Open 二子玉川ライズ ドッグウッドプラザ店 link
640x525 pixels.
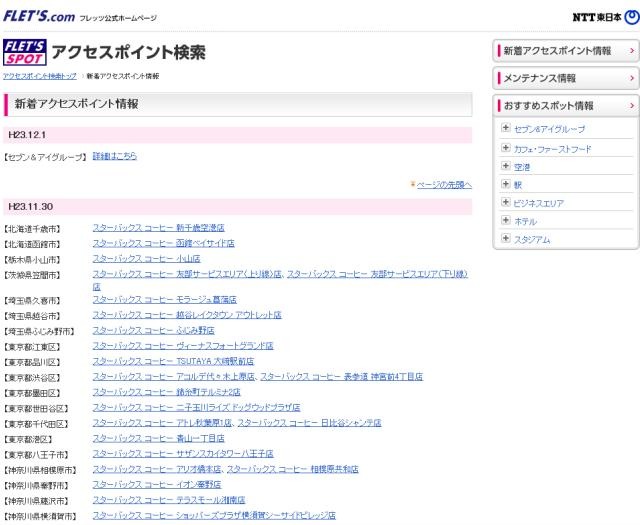(x=196, y=408)
